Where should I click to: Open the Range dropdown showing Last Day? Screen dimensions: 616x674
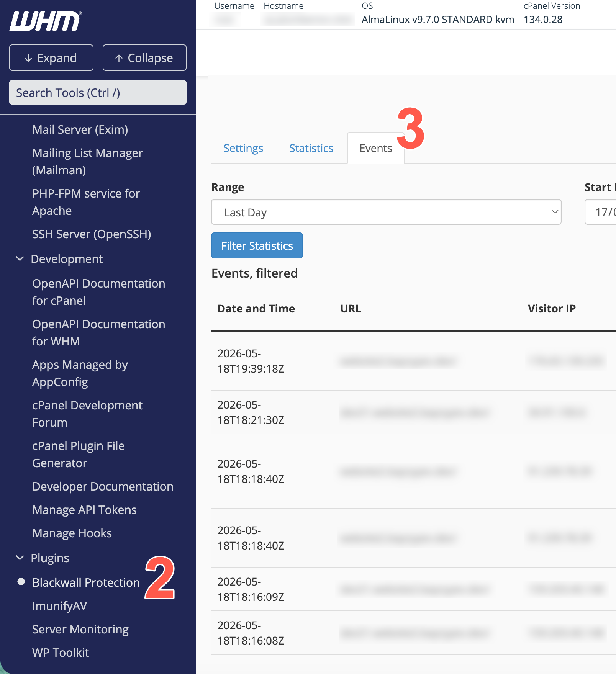pos(386,212)
